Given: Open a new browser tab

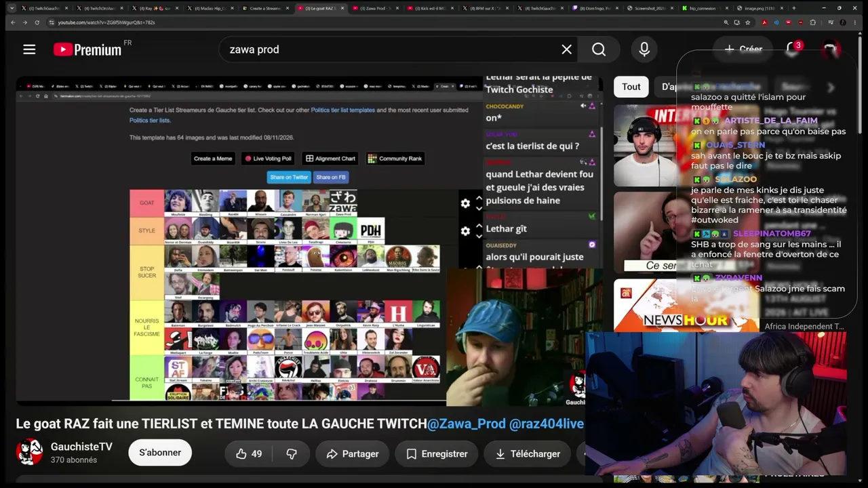Looking at the screenshot, I should coord(793,8).
